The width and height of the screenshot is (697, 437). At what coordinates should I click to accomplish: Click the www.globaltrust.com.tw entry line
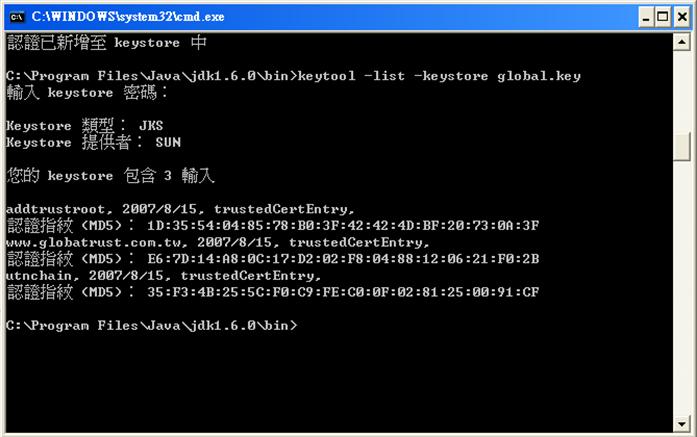[218, 242]
